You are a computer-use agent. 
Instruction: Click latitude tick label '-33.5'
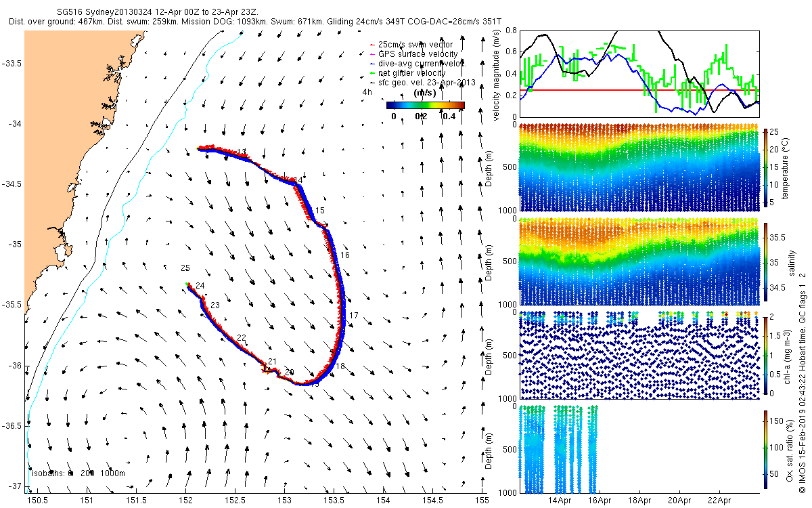(11, 64)
